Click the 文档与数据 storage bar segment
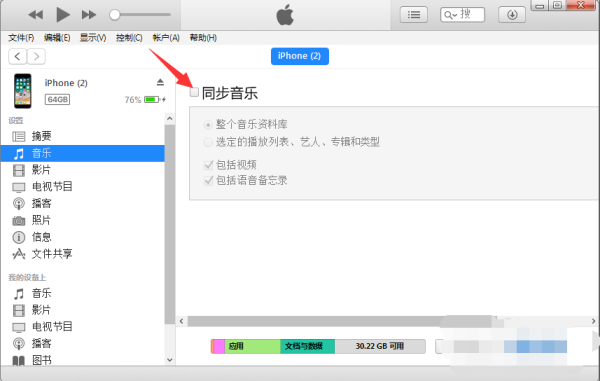This screenshot has height=381, width=600. (308, 346)
